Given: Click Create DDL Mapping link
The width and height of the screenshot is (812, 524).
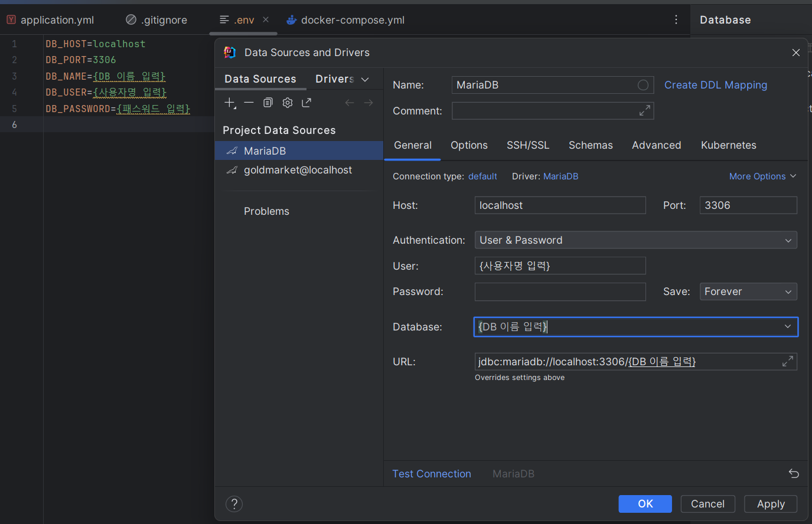Looking at the screenshot, I should 716,85.
